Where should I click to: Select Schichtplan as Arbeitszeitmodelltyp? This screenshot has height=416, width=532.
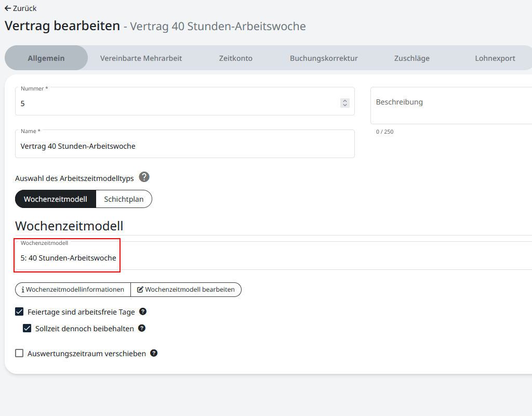(x=124, y=199)
